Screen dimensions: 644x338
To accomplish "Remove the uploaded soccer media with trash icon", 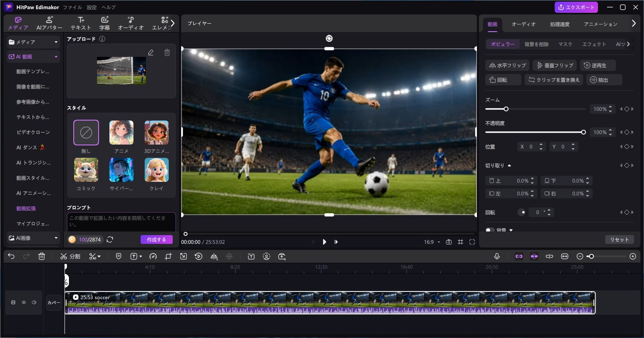I will point(167,52).
